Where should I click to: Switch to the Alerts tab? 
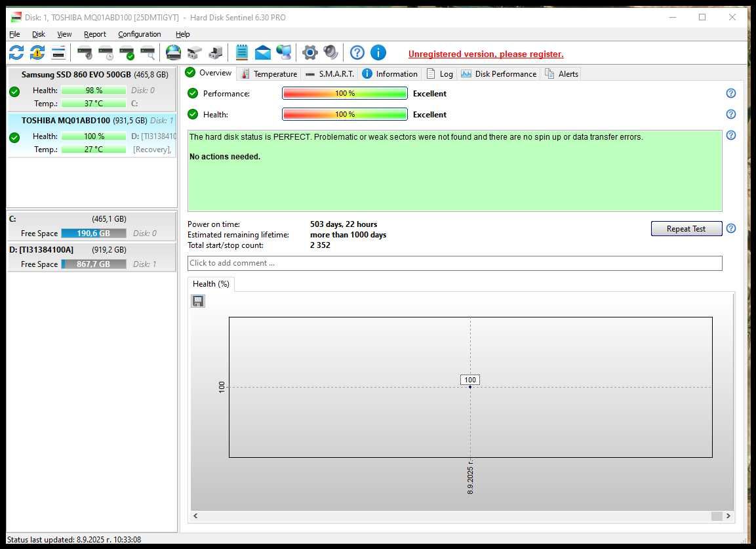[x=562, y=74]
